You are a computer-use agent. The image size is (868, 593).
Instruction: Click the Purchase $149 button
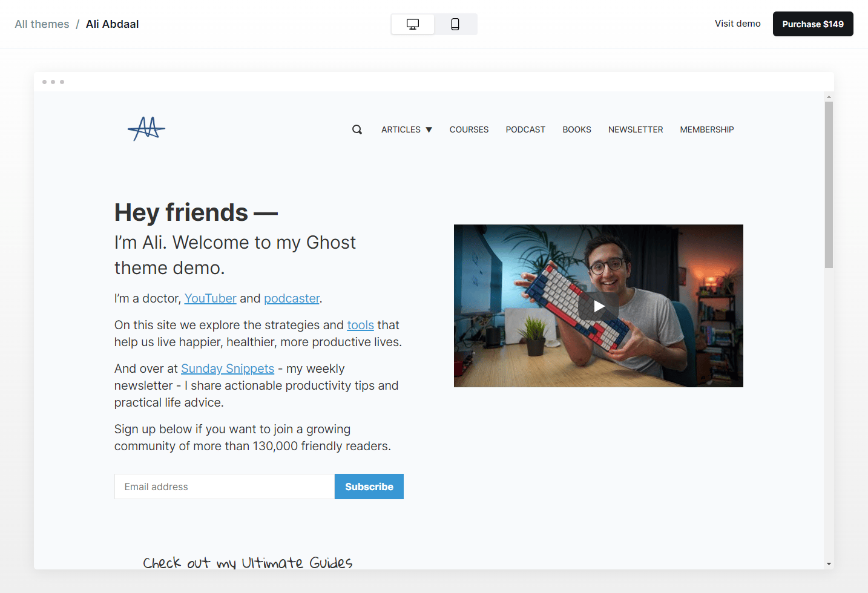(x=813, y=24)
